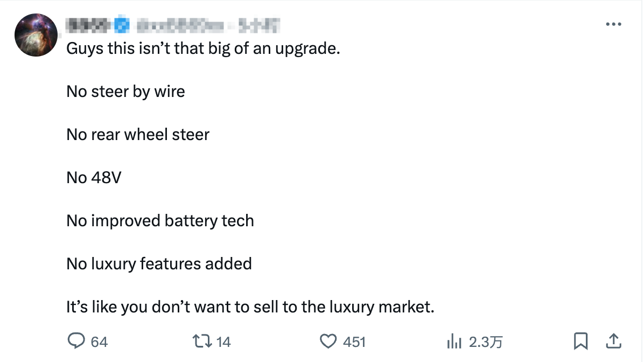
Task: Click 'No luxury features added' text
Action: pyautogui.click(x=158, y=263)
